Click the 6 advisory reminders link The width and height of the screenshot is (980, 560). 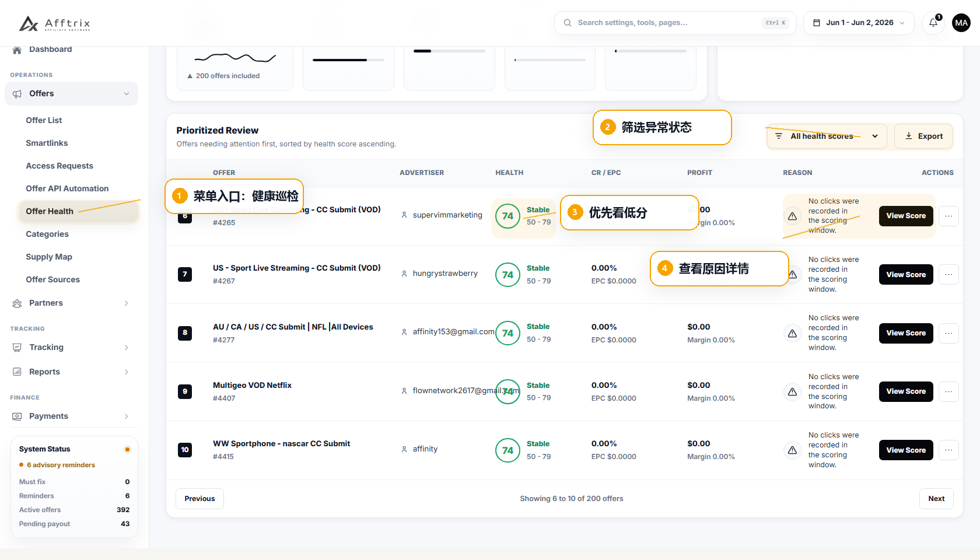pyautogui.click(x=61, y=466)
